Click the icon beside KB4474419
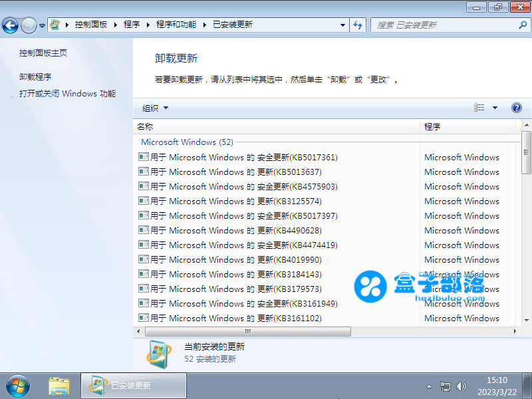This screenshot has height=399, width=532. tap(144, 244)
